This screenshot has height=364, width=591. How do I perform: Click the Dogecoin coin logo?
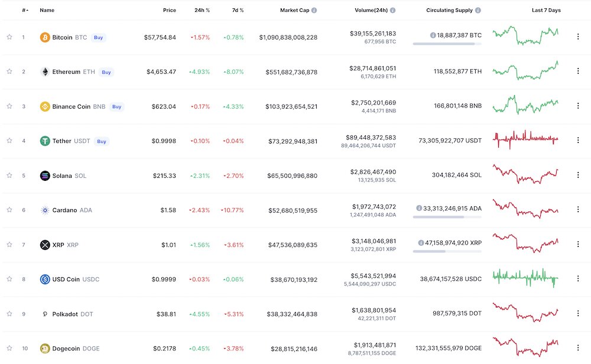point(44,349)
